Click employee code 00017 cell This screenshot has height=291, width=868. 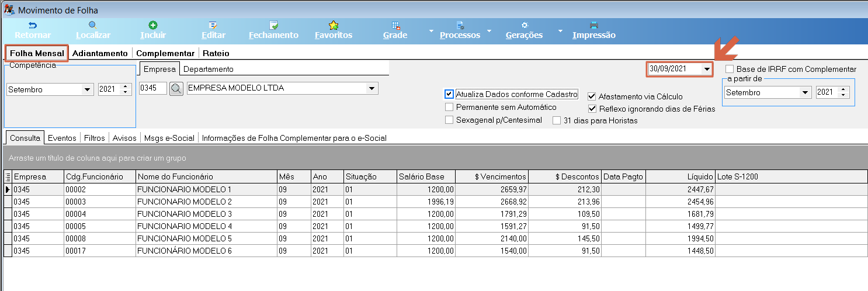99,251
